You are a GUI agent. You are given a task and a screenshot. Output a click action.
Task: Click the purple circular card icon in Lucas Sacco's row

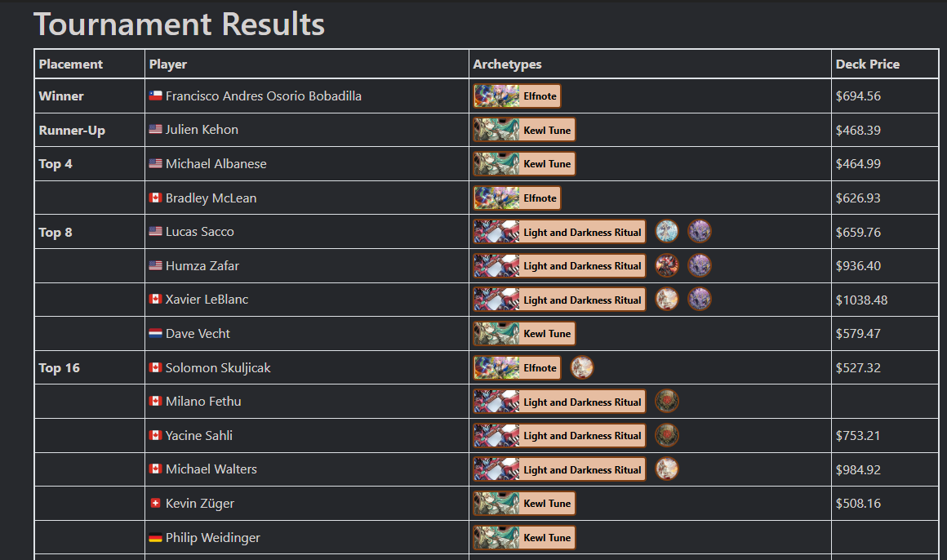(700, 231)
